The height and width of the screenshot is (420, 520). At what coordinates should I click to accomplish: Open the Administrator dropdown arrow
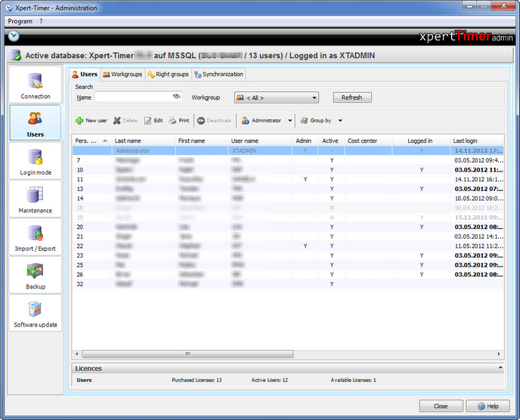pos(289,121)
